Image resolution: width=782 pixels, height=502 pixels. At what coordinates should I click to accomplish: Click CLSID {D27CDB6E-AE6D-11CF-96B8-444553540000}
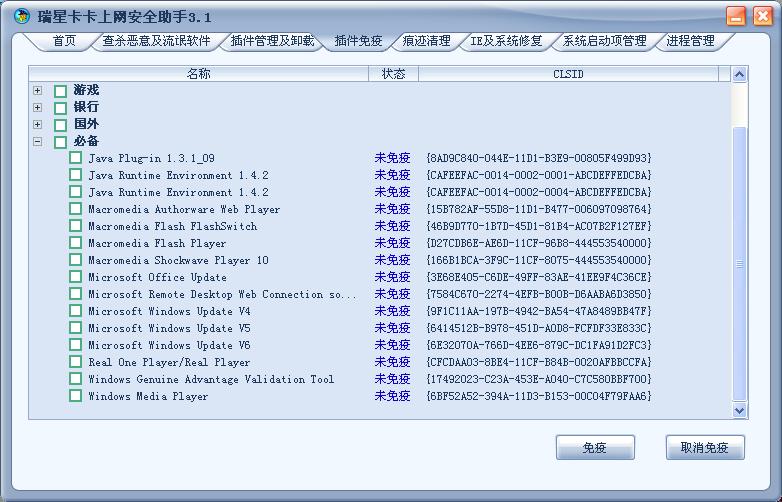(539, 243)
